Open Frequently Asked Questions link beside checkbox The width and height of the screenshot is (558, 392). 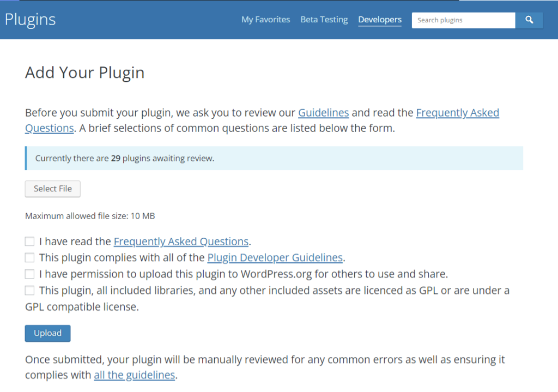pyautogui.click(x=181, y=242)
